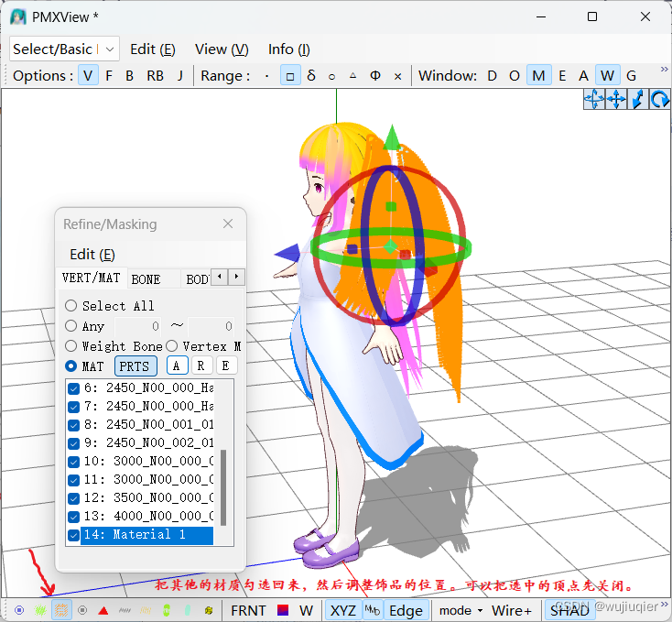Toggle the gray diagonal lines icon

[x=125, y=610]
